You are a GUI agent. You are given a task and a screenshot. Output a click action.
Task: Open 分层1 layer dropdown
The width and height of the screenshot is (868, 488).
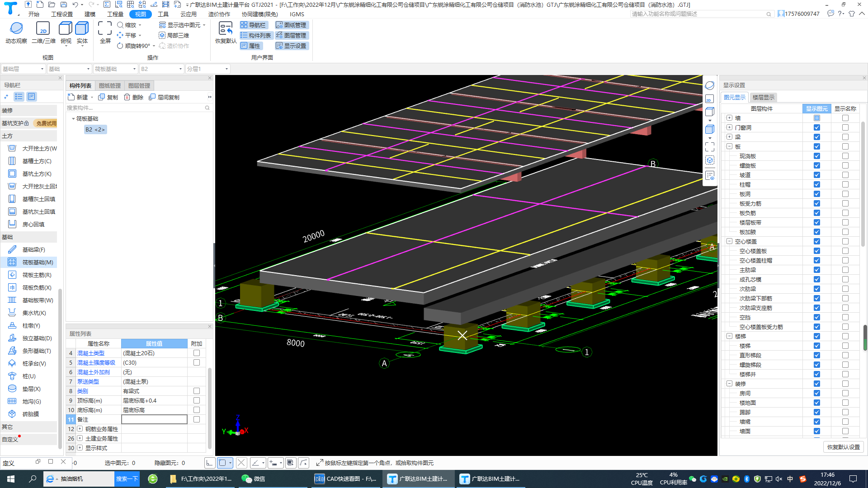pos(208,69)
